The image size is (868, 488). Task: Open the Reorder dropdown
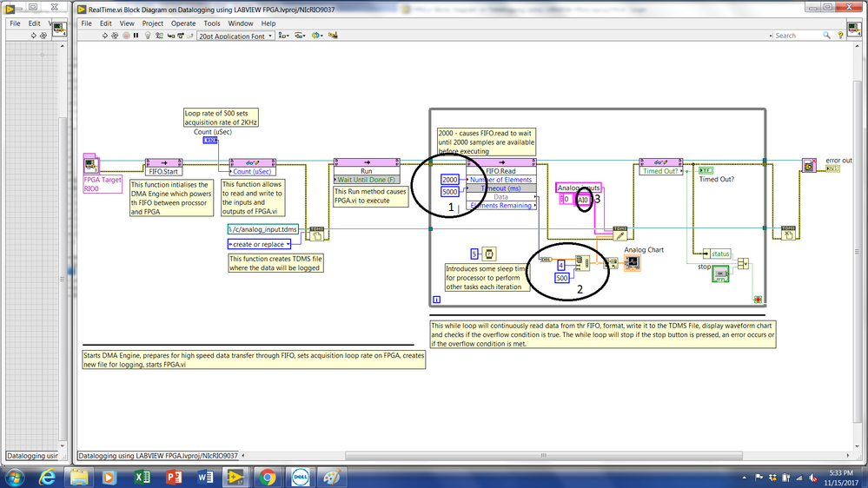(317, 36)
